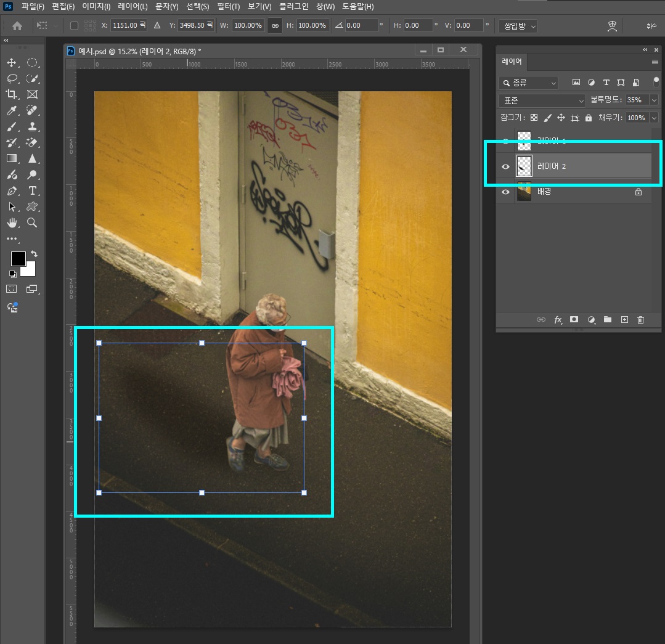Select the Sharpen triangle tool

[32, 158]
